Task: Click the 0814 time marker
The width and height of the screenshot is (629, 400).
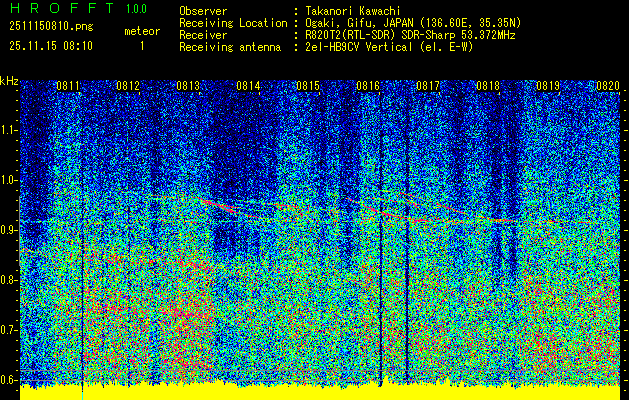Action: pos(248,86)
